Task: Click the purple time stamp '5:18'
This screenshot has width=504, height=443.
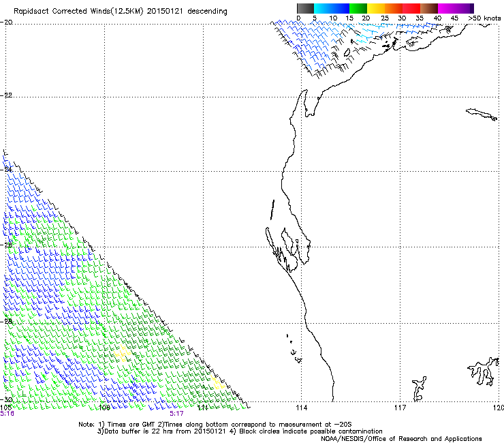Action: [7, 414]
